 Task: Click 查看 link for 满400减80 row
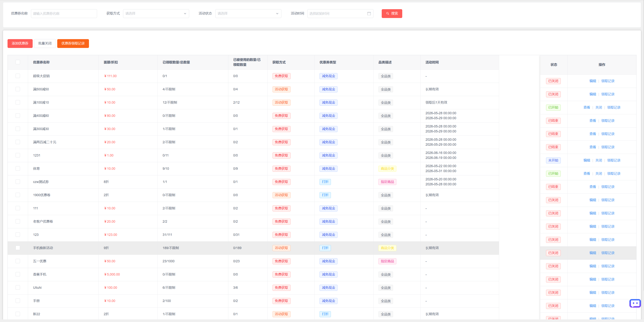click(x=592, y=121)
